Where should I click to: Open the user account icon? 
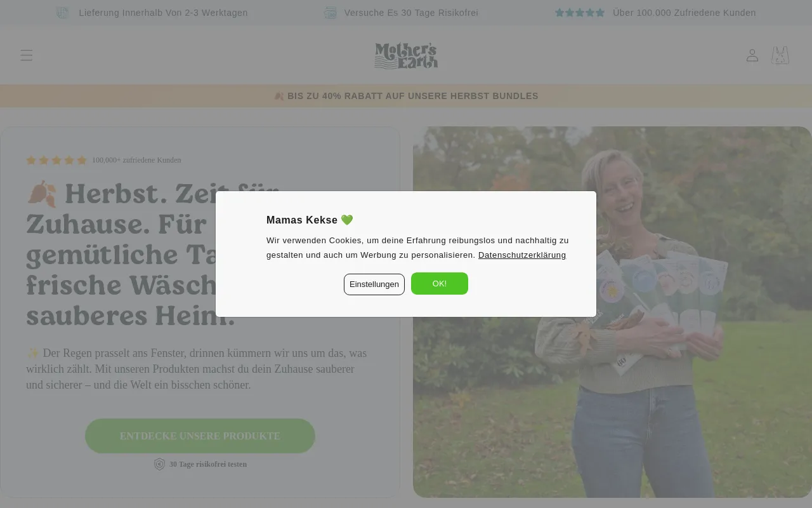coord(752,55)
